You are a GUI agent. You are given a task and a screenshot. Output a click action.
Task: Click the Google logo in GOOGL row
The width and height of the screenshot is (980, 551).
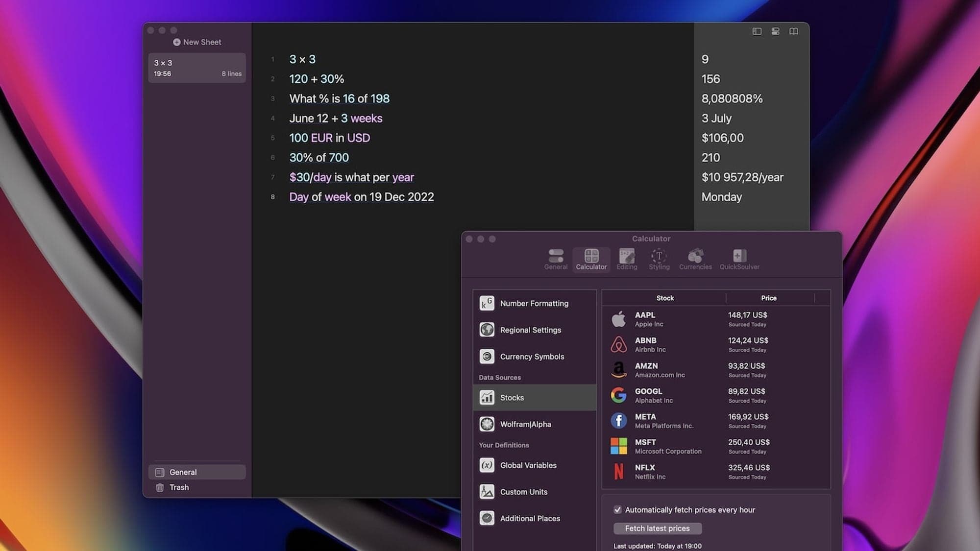tap(618, 395)
